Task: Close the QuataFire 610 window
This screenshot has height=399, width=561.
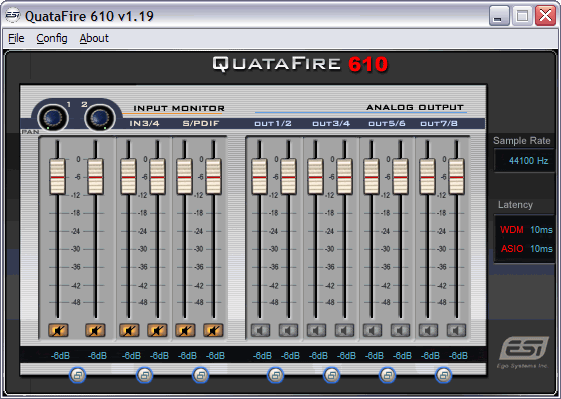Action: (545, 16)
